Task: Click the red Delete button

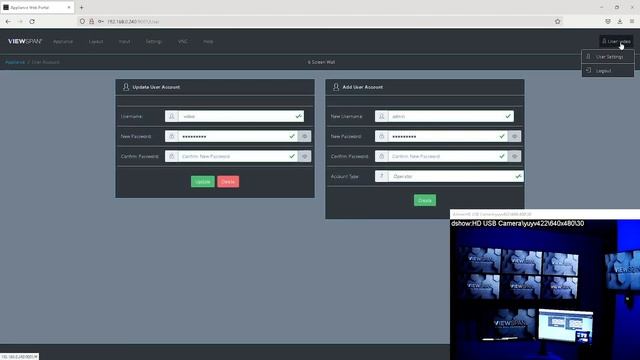Action: tap(228, 182)
